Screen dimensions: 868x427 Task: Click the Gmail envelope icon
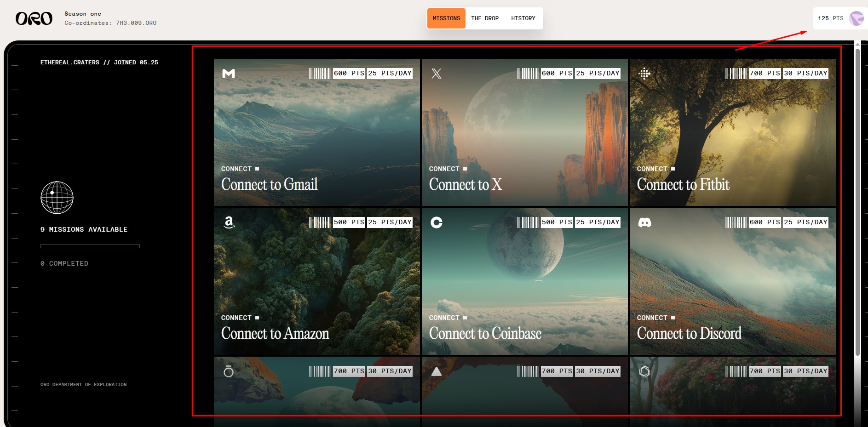pyautogui.click(x=229, y=74)
